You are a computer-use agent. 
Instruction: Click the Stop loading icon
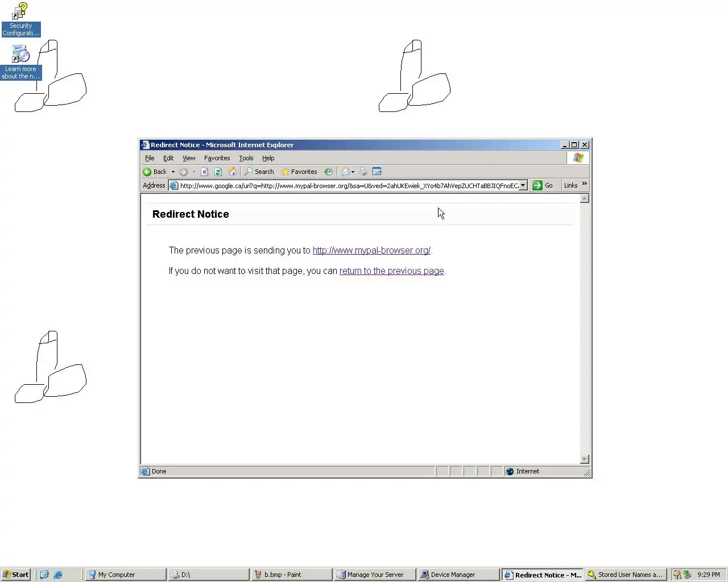point(204,172)
